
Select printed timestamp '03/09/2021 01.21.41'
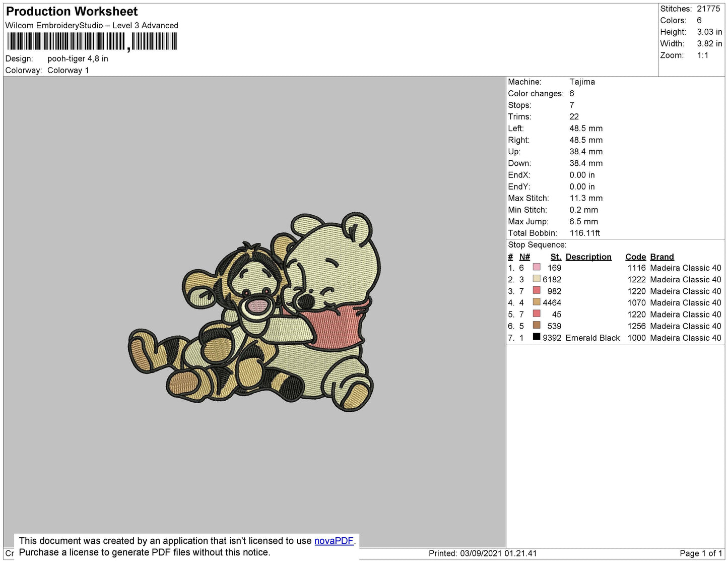[499, 553]
